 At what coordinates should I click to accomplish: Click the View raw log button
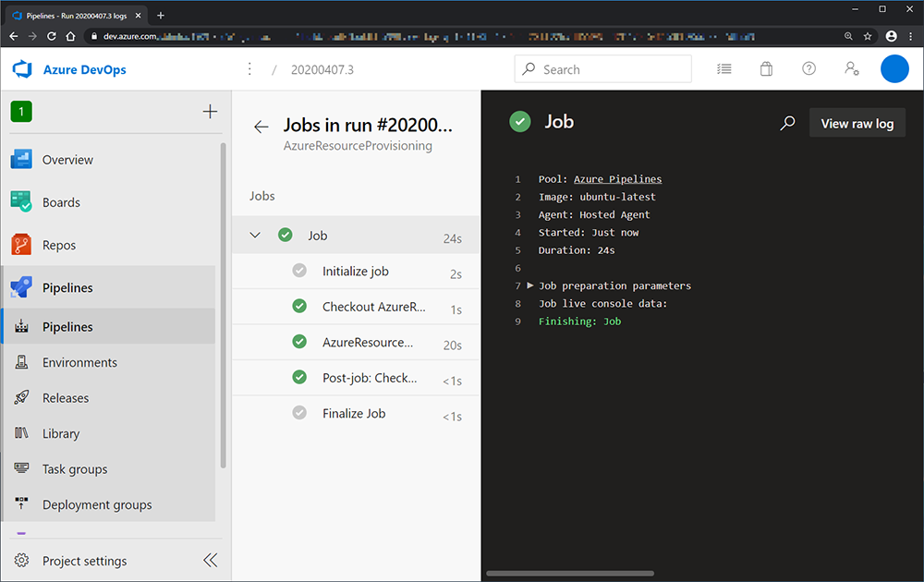click(x=857, y=123)
